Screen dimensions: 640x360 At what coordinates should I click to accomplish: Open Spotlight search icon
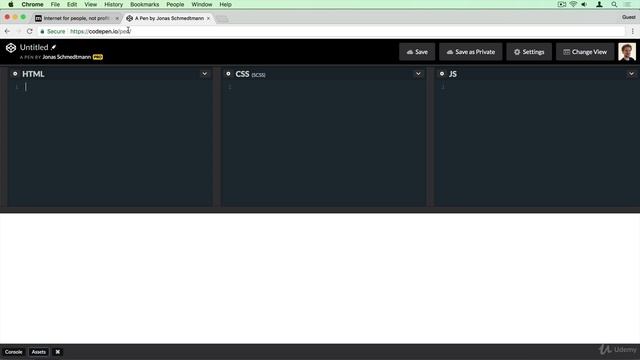pyautogui.click(x=614, y=4)
